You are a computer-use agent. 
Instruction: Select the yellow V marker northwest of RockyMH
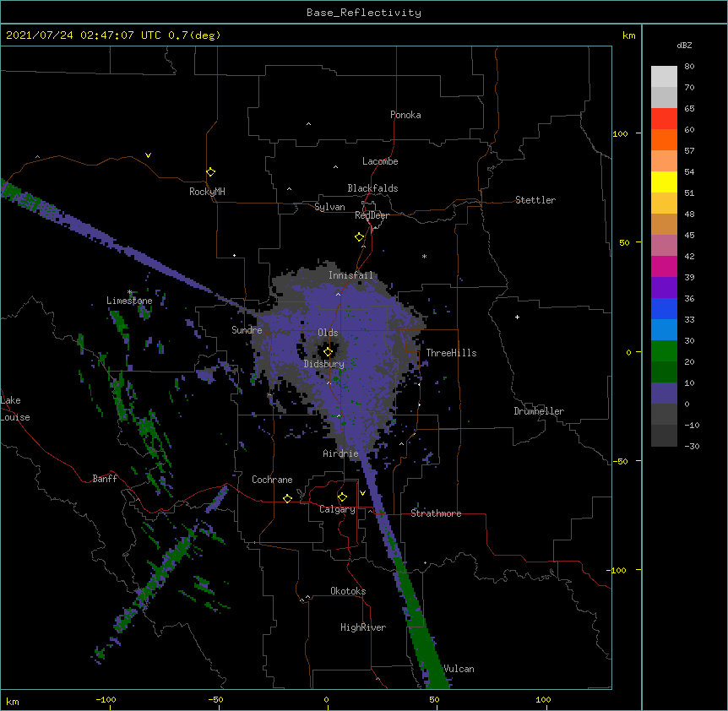pyautogui.click(x=148, y=155)
